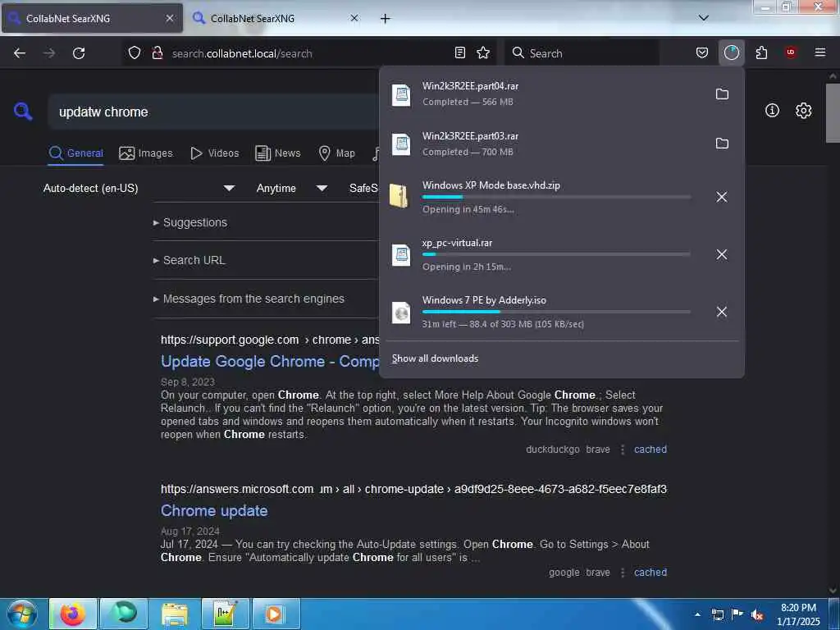Image resolution: width=840 pixels, height=630 pixels.
Task: Open the green round app in taskbar
Action: click(x=124, y=614)
